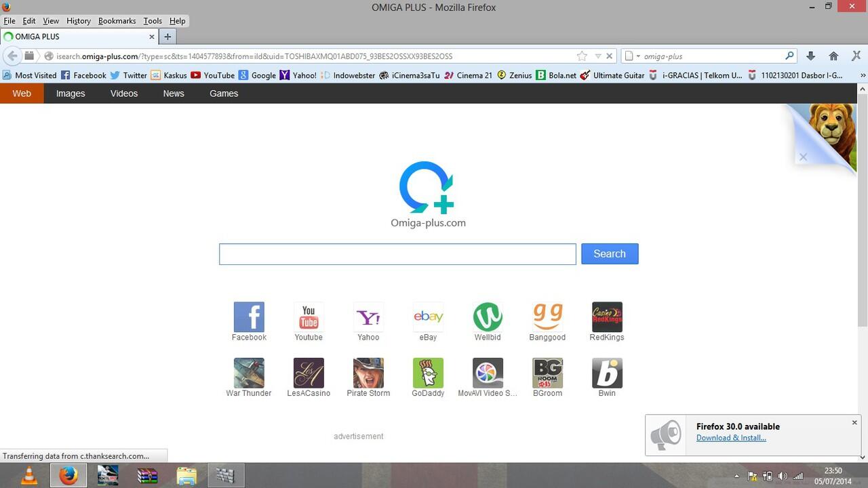Select the GoDaddy shortcut icon

(427, 372)
